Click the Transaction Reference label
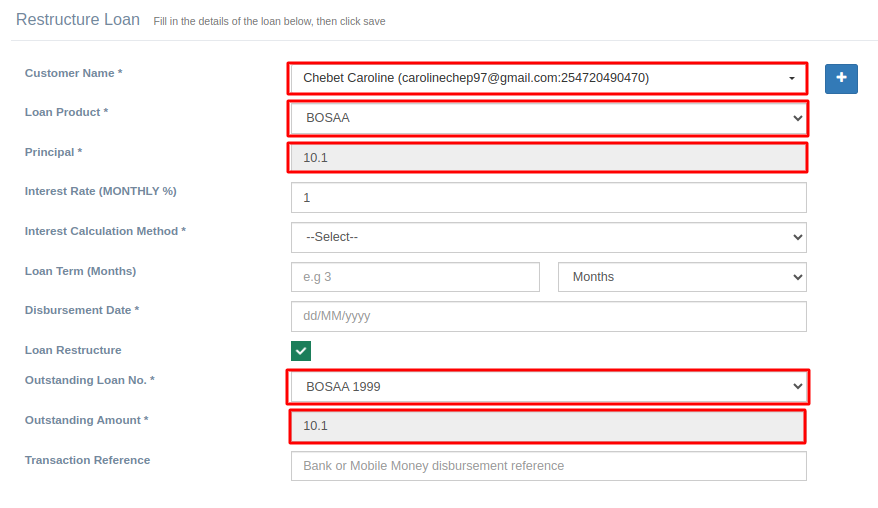This screenshot has width=878, height=508. pyautogui.click(x=87, y=460)
